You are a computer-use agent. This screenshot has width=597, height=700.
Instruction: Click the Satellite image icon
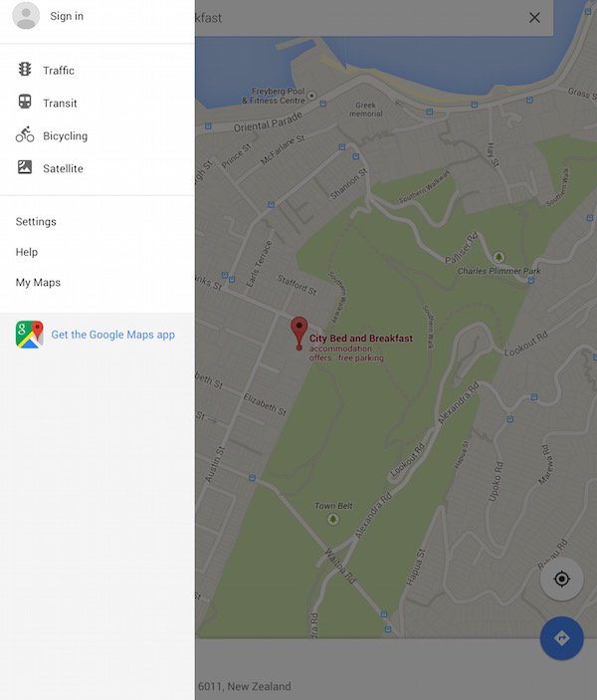tap(25, 167)
